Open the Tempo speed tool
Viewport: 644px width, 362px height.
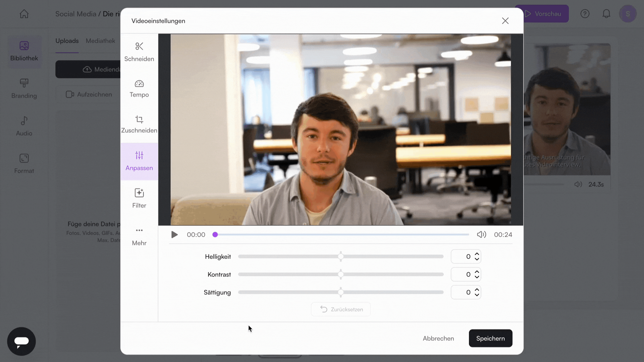(139, 89)
